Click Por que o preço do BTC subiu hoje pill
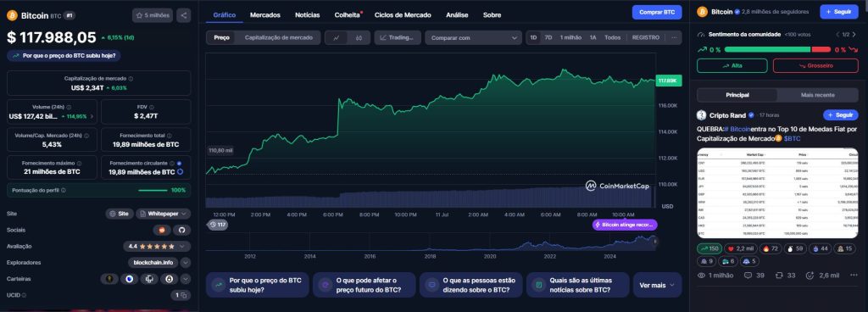 click(x=64, y=56)
